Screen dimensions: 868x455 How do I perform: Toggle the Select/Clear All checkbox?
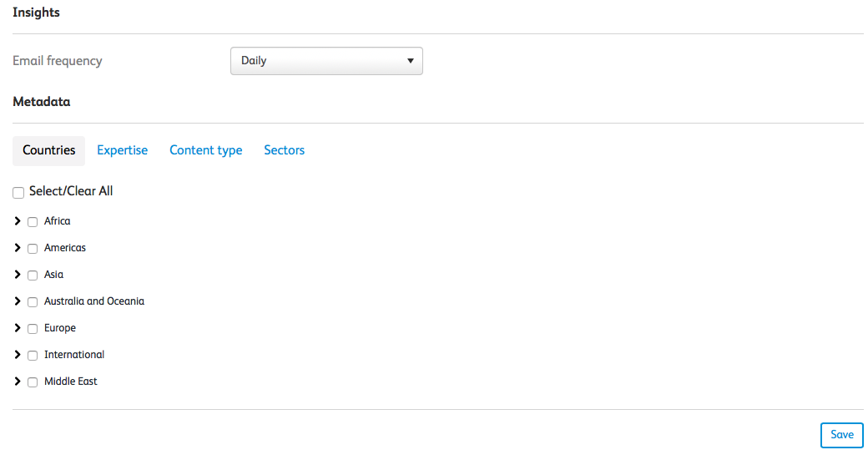coord(18,193)
